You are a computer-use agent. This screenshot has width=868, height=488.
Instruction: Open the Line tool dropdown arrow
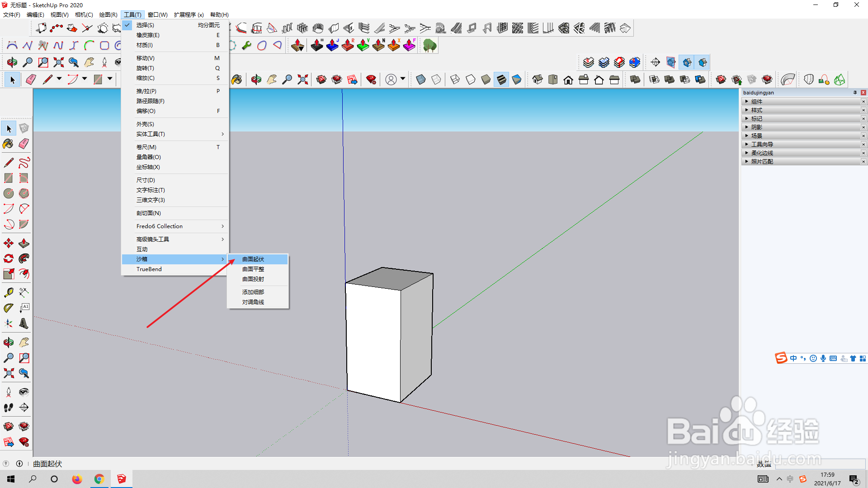click(x=59, y=79)
